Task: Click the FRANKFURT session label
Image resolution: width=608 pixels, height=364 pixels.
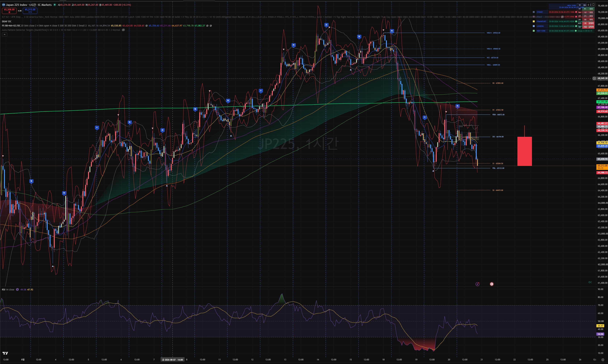Action: pyautogui.click(x=542, y=21)
